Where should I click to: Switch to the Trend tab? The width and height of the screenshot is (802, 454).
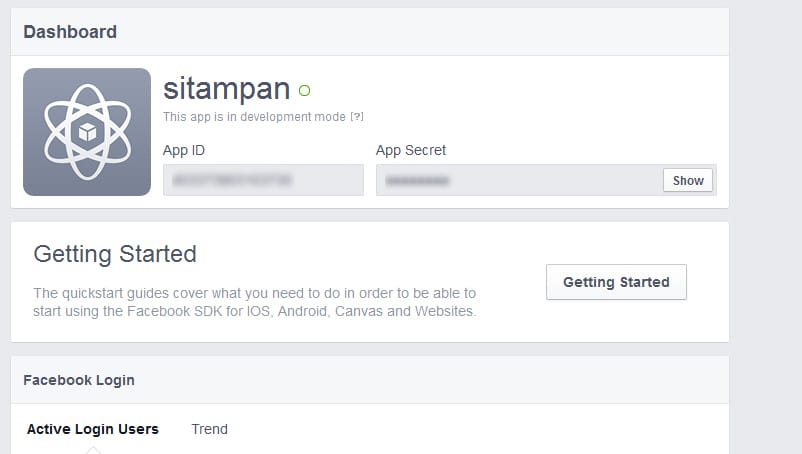210,429
